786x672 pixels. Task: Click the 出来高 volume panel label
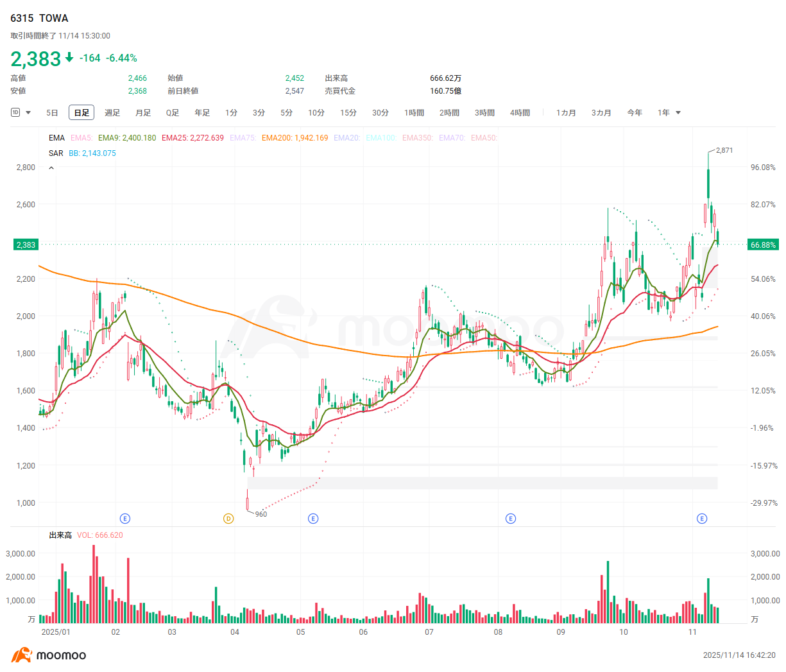pos(60,535)
